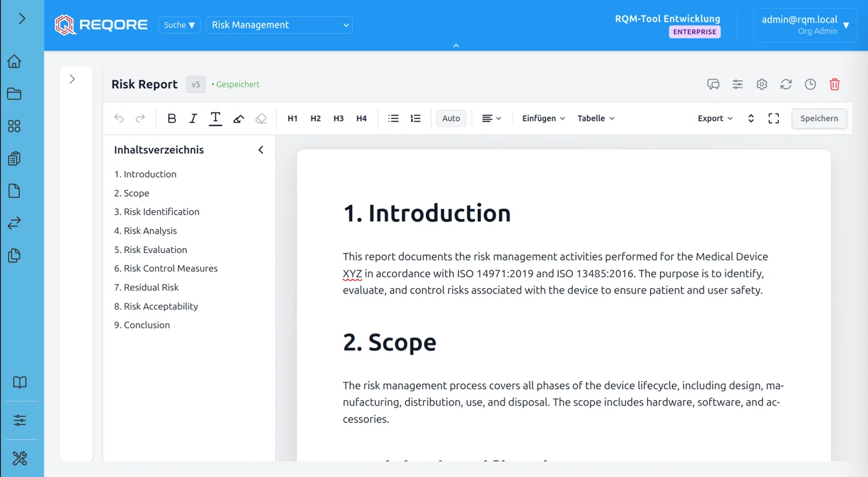Expand the left sidebar navigation

pos(22,19)
